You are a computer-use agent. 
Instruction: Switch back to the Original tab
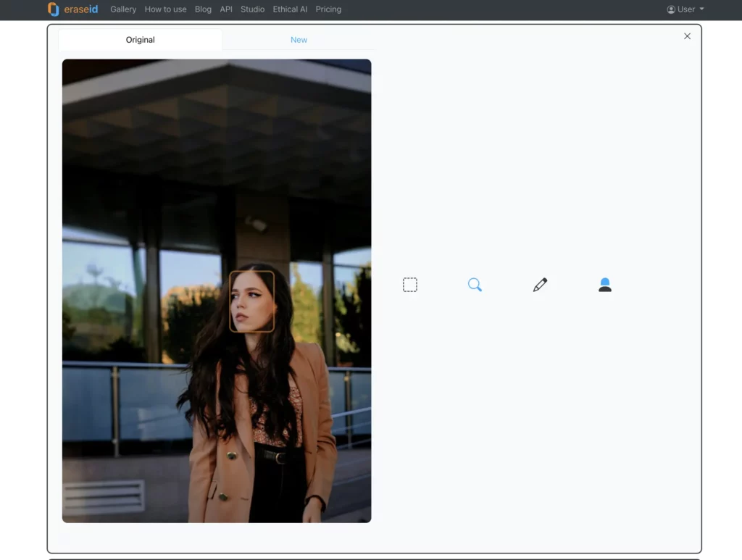[x=140, y=40]
